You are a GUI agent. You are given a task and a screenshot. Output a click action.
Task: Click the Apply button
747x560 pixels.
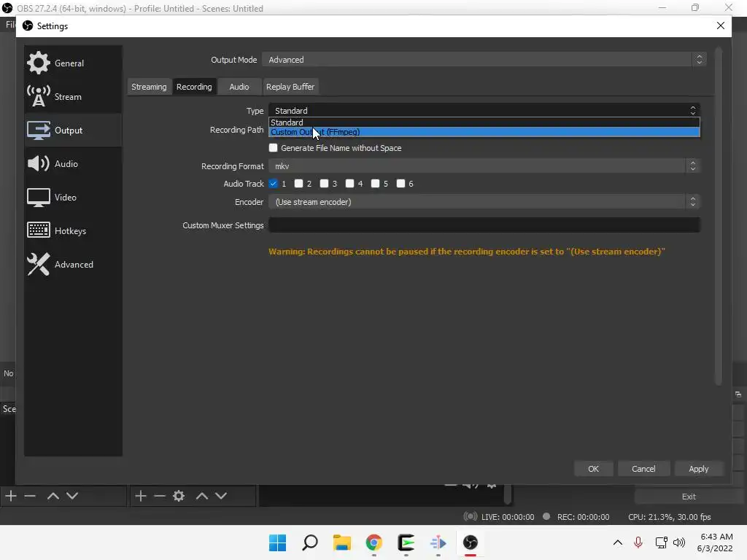tap(698, 469)
